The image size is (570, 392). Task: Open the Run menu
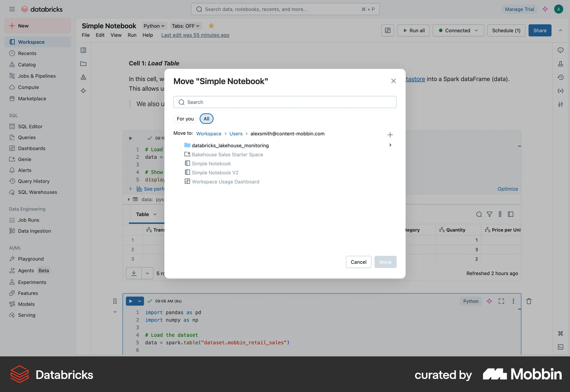[132, 35]
